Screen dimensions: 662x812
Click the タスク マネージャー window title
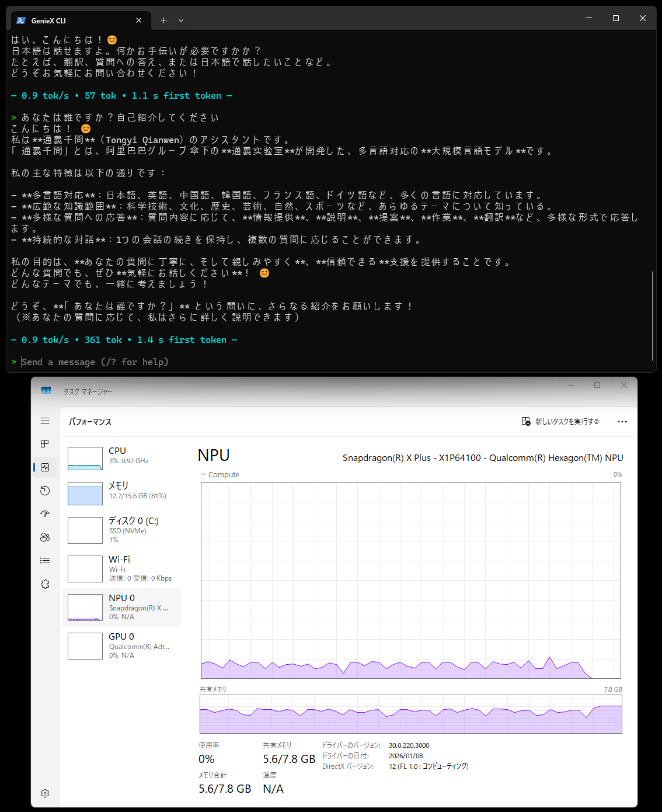[x=88, y=391]
